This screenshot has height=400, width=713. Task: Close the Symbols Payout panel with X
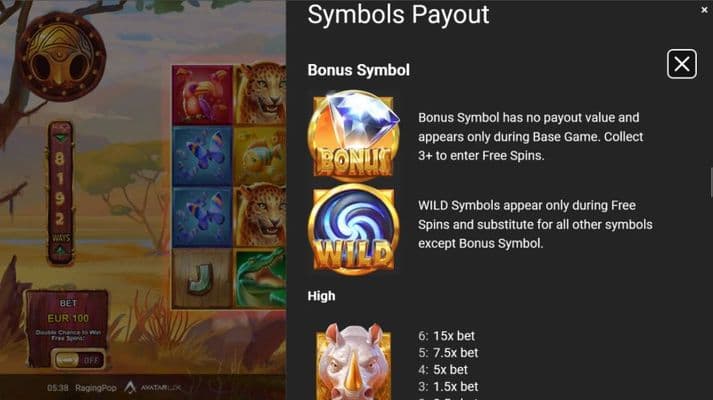(682, 64)
